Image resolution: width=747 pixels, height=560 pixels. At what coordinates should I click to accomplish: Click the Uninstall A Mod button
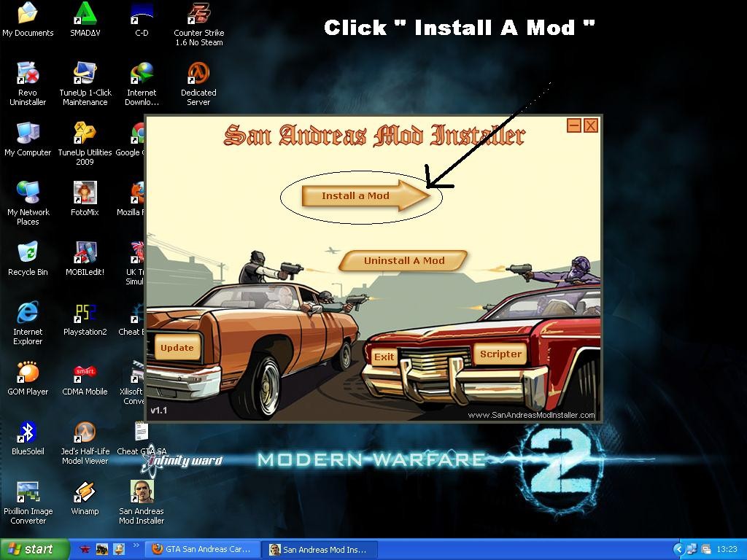tap(403, 260)
